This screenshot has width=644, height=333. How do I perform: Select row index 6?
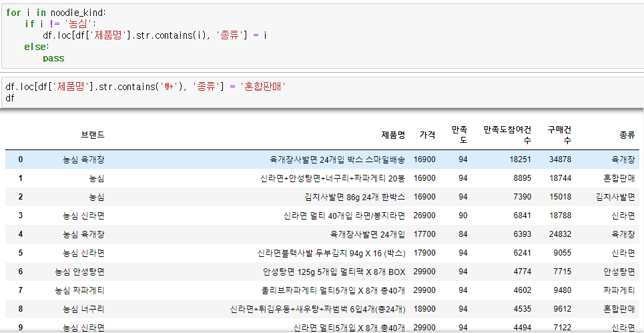(x=21, y=272)
